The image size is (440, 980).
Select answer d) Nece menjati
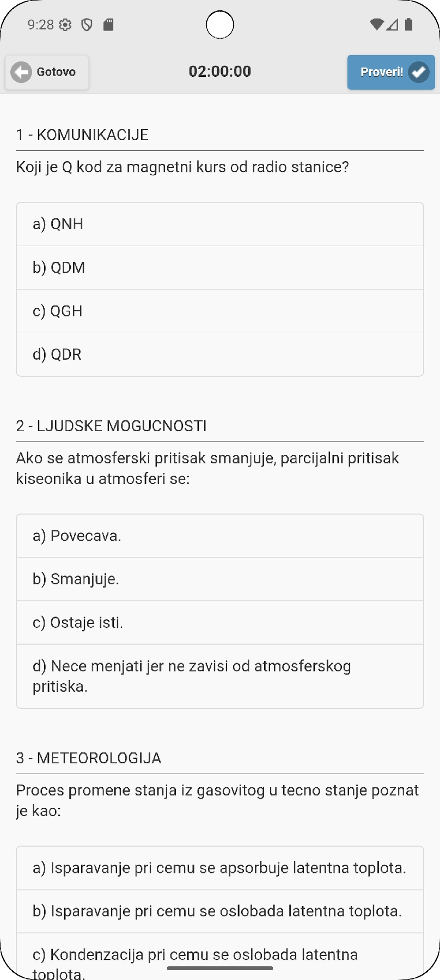click(220, 676)
